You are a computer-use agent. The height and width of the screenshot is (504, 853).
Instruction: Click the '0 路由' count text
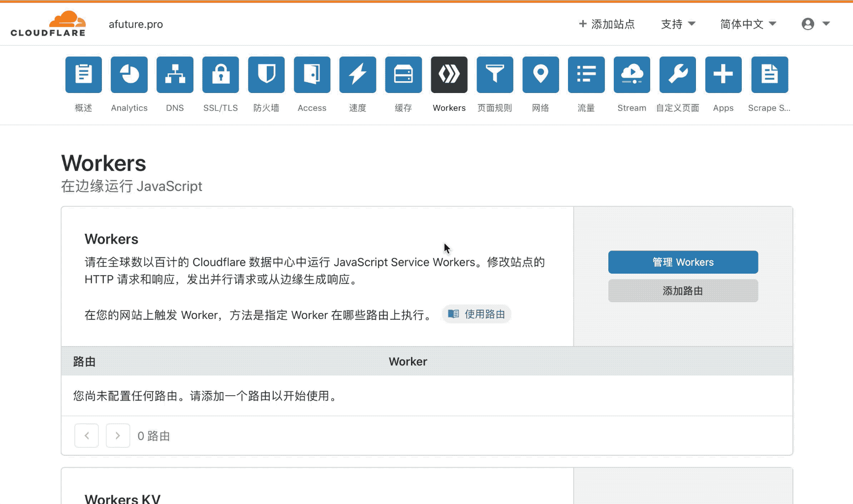(x=154, y=436)
